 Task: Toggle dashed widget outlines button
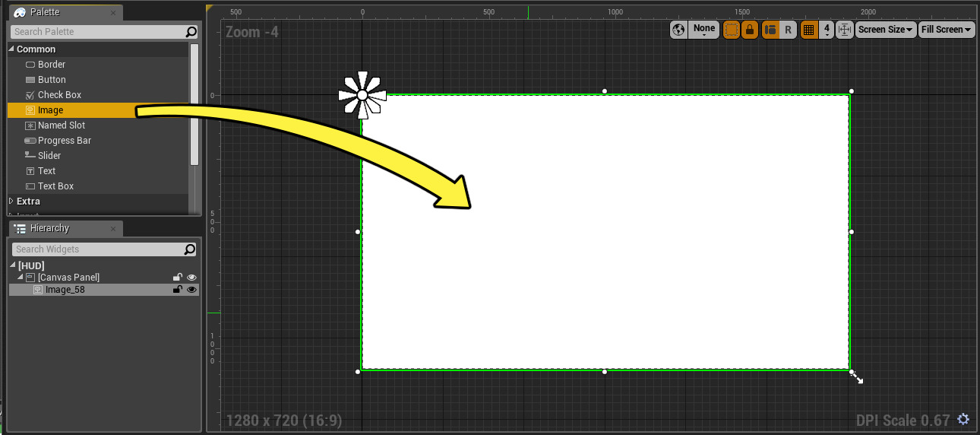pyautogui.click(x=732, y=30)
